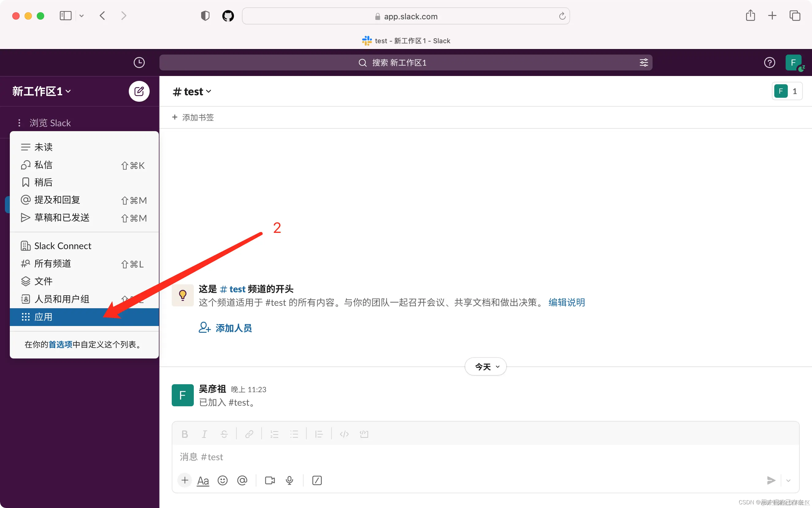Mention someone with the @ icon
Viewport: 812px width, 508px height.
pyautogui.click(x=242, y=480)
